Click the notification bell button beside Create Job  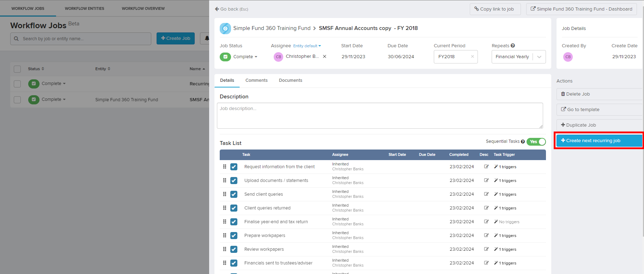click(x=206, y=38)
